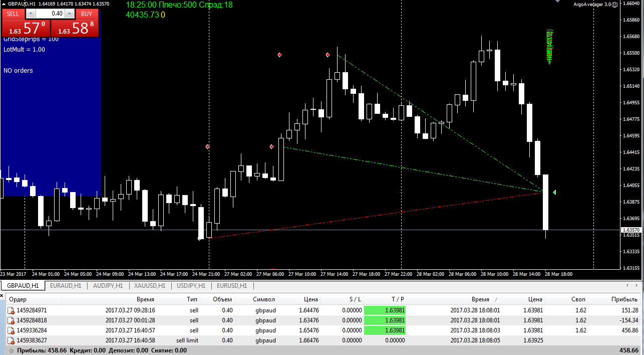644x355 pixels.
Task: Click the green balance text 40435.73
Action: tap(142, 15)
